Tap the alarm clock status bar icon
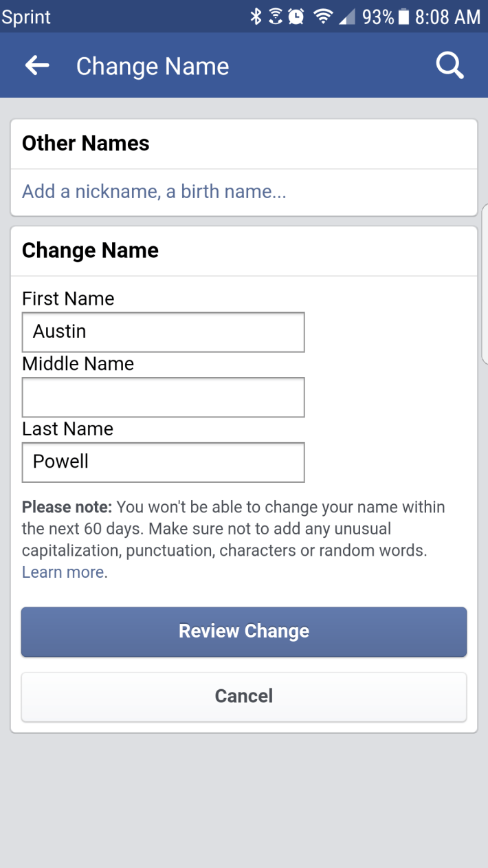The height and width of the screenshot is (868, 488). [296, 16]
